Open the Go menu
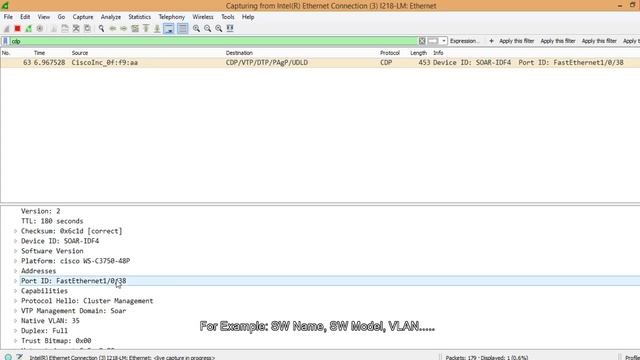640x360 pixels. 61,17
